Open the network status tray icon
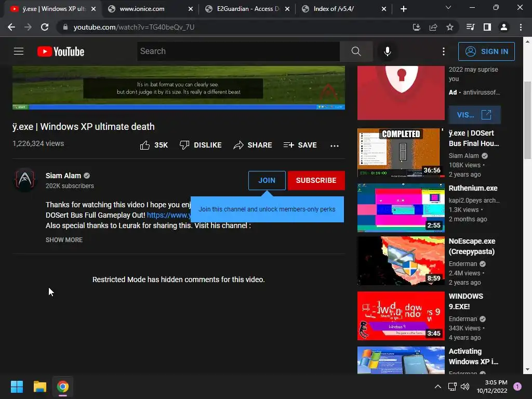The height and width of the screenshot is (399, 532). pos(453,387)
